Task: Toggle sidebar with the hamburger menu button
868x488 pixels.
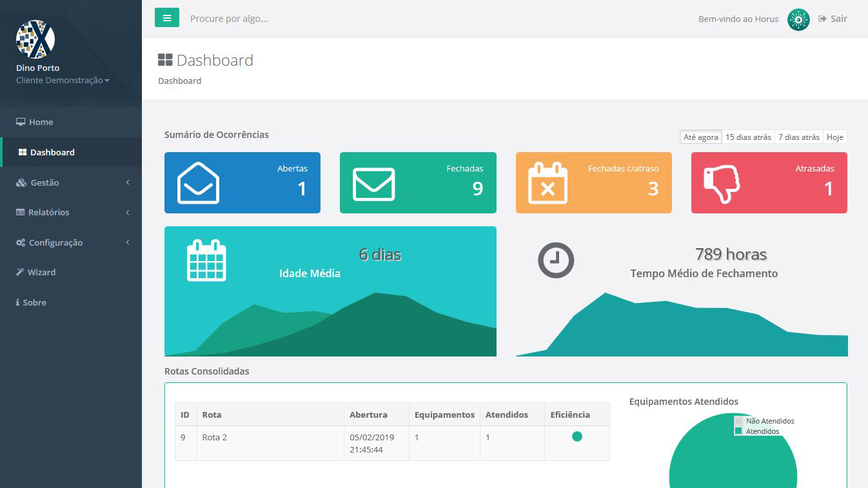Action: 166,18
